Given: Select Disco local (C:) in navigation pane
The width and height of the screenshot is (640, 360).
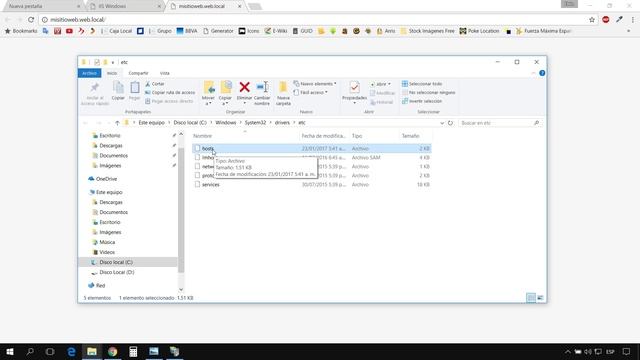Looking at the screenshot, I should click(x=116, y=262).
